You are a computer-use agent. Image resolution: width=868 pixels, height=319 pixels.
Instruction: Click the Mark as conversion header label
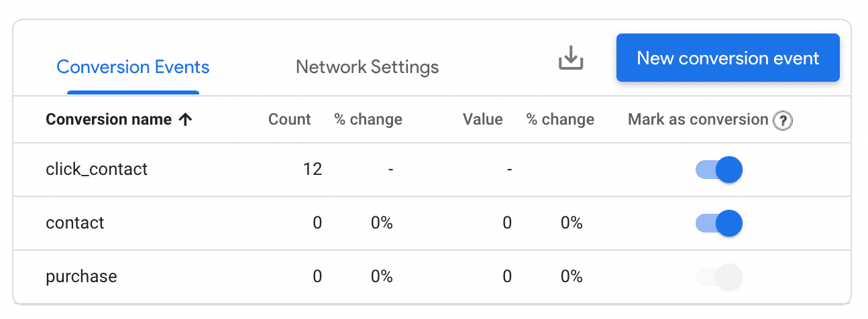(698, 120)
